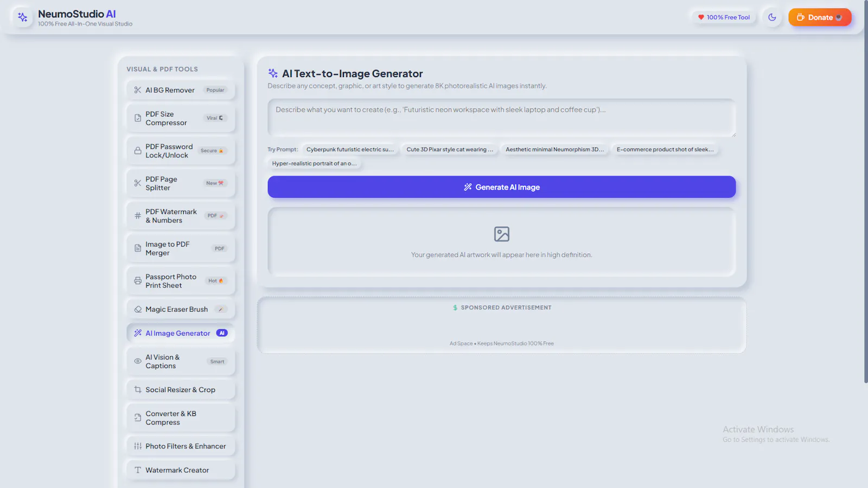The height and width of the screenshot is (488, 868).
Task: Open Converter & KB Compress tool
Action: [181, 418]
